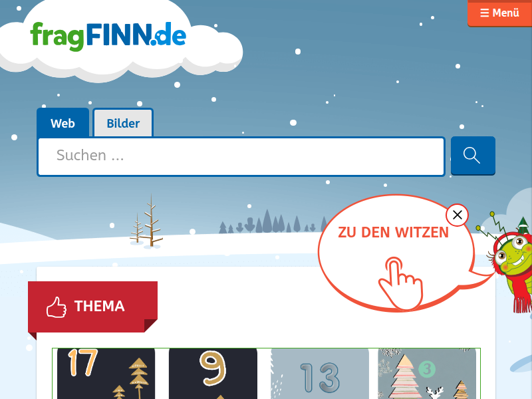Select the Web search tab

(x=63, y=123)
